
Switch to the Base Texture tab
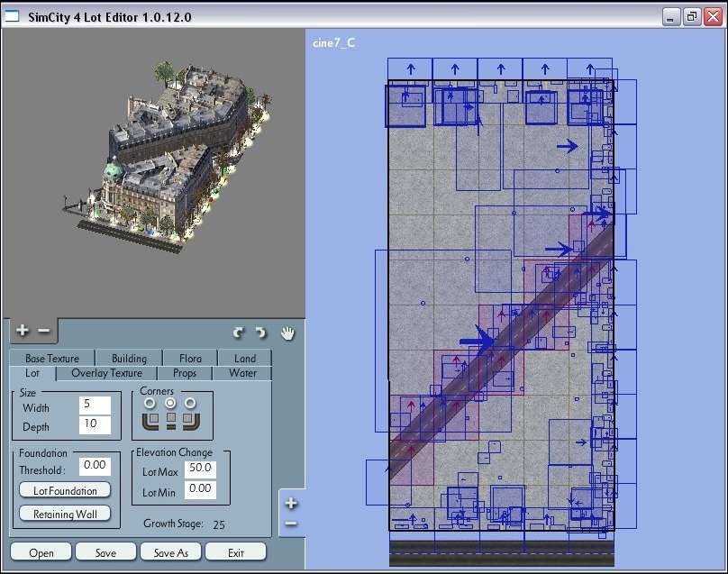(52, 359)
